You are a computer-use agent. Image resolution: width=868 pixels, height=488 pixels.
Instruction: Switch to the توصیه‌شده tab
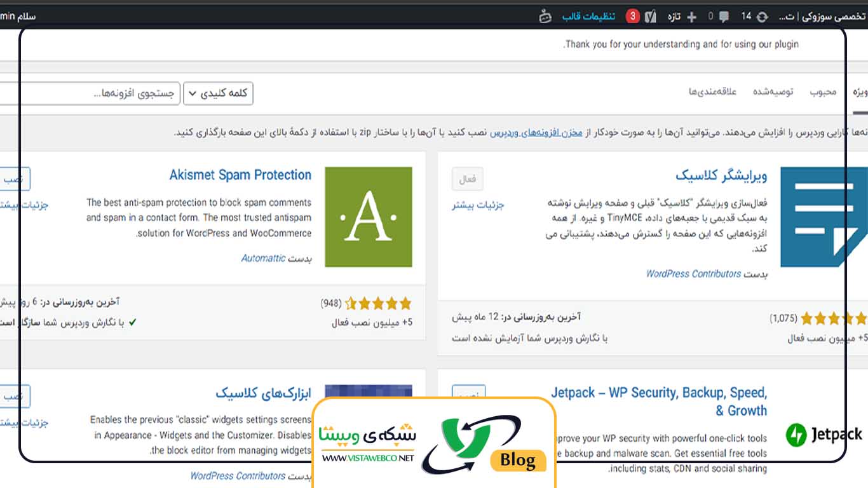point(773,92)
